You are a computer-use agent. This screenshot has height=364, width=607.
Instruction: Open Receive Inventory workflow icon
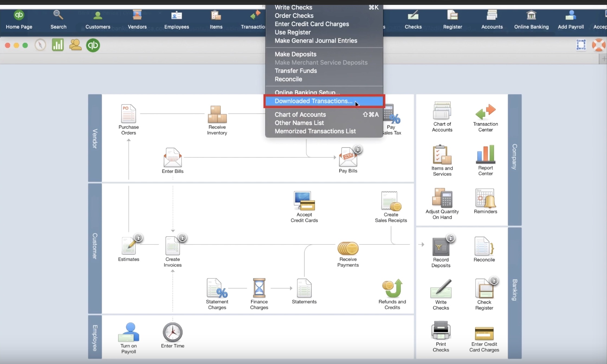pos(217,114)
